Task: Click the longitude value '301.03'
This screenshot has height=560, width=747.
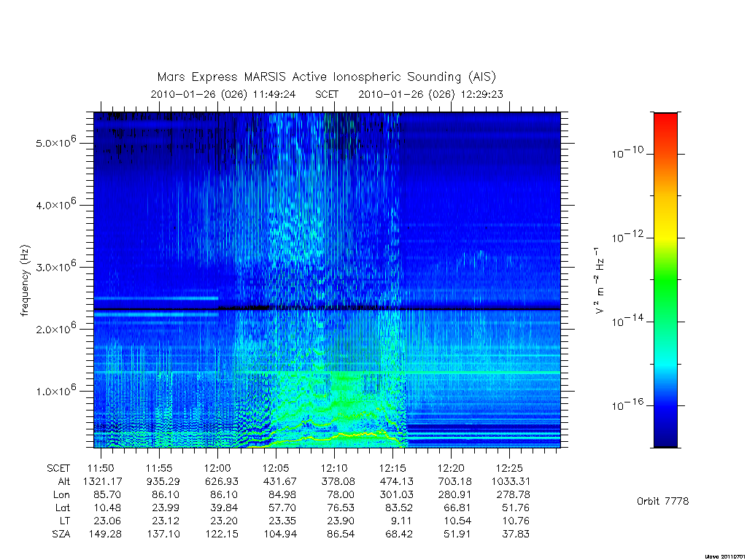Action: coord(397,495)
